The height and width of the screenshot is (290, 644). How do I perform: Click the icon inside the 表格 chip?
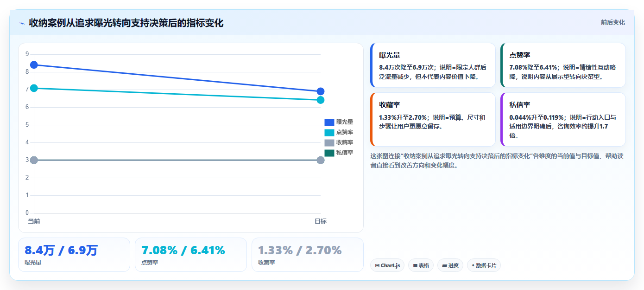415,266
